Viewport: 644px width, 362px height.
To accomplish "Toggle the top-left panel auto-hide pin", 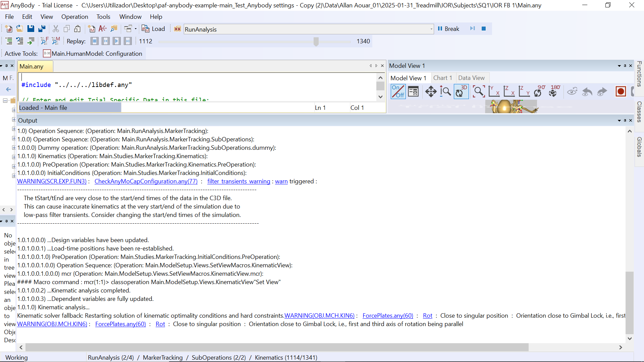I will [6, 66].
